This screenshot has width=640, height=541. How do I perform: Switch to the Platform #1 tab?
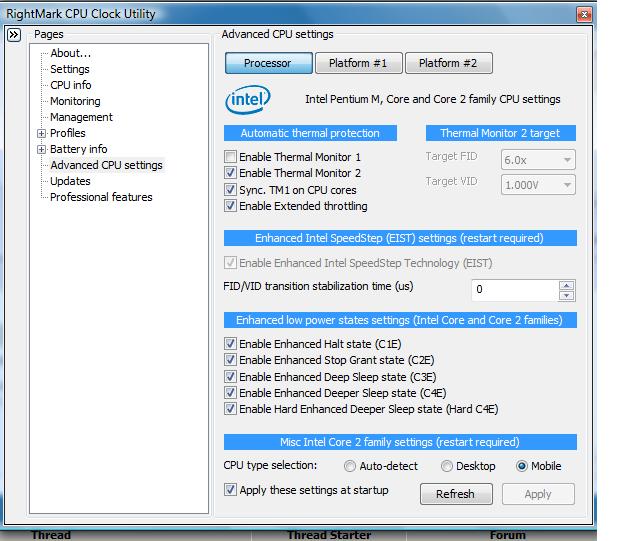[x=358, y=63]
